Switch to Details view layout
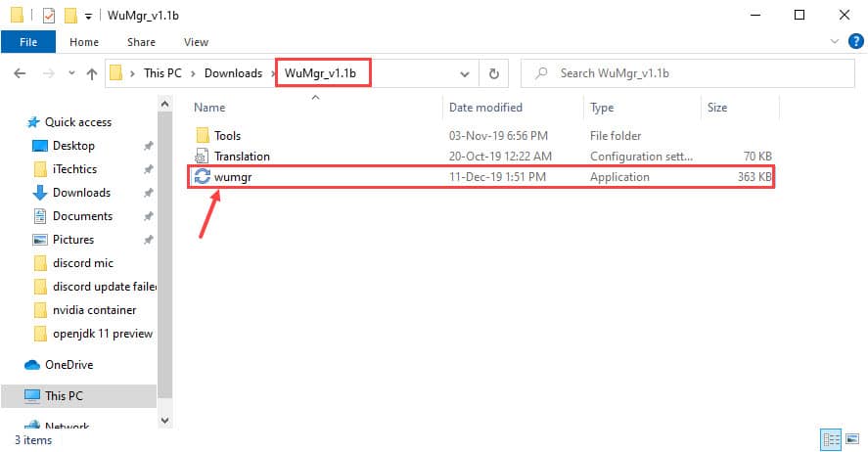 tap(831, 440)
